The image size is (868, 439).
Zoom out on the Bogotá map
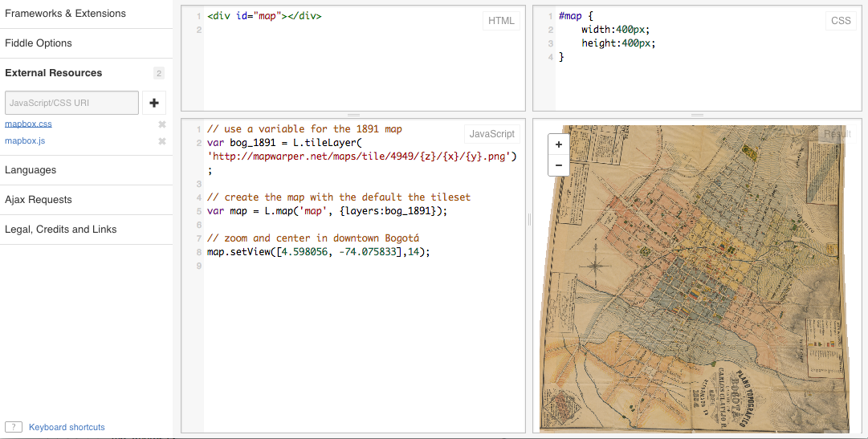click(558, 165)
